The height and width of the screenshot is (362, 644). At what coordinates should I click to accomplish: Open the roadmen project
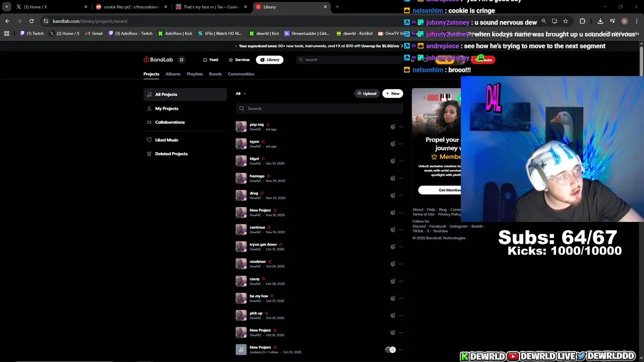click(258, 261)
